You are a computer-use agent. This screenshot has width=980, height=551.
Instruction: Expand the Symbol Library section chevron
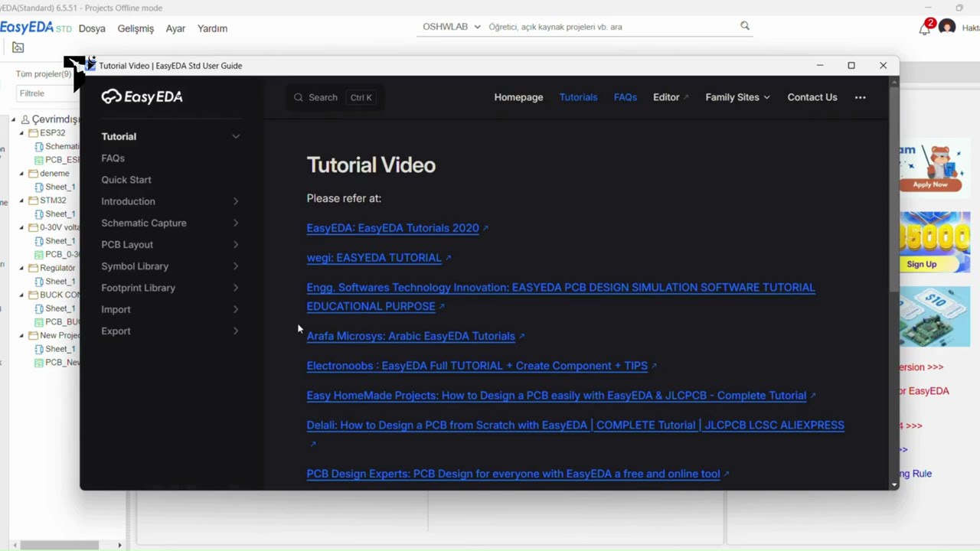tap(236, 266)
